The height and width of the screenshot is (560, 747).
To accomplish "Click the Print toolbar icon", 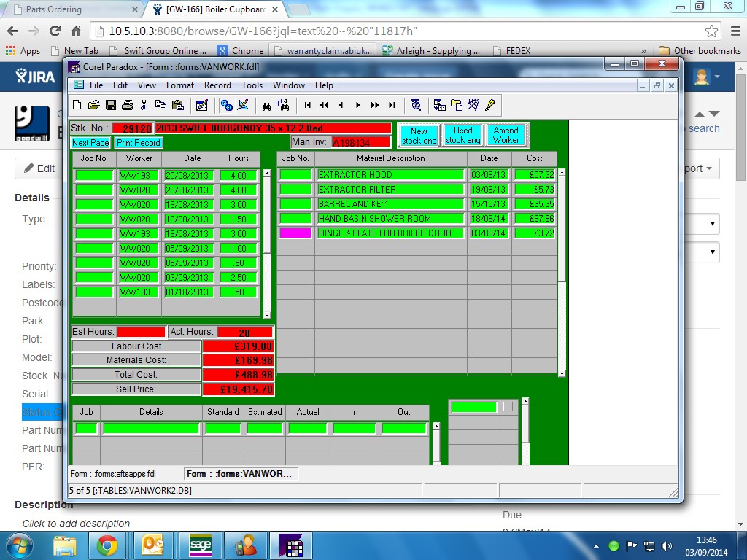I will point(128,105).
